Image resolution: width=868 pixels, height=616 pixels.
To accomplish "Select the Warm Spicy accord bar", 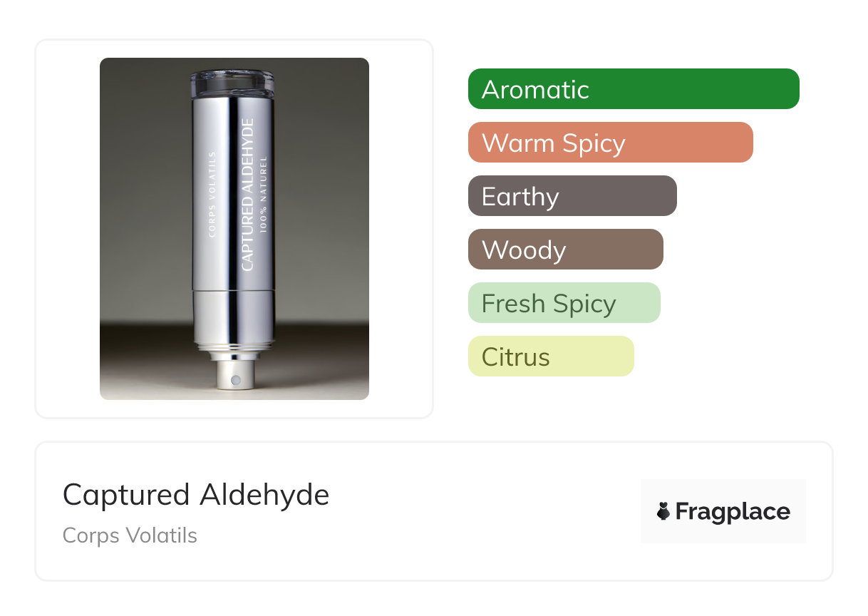I will click(610, 143).
